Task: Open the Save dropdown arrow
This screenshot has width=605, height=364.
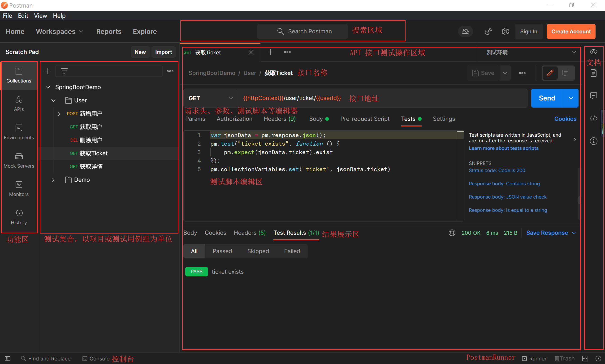Action: point(505,73)
